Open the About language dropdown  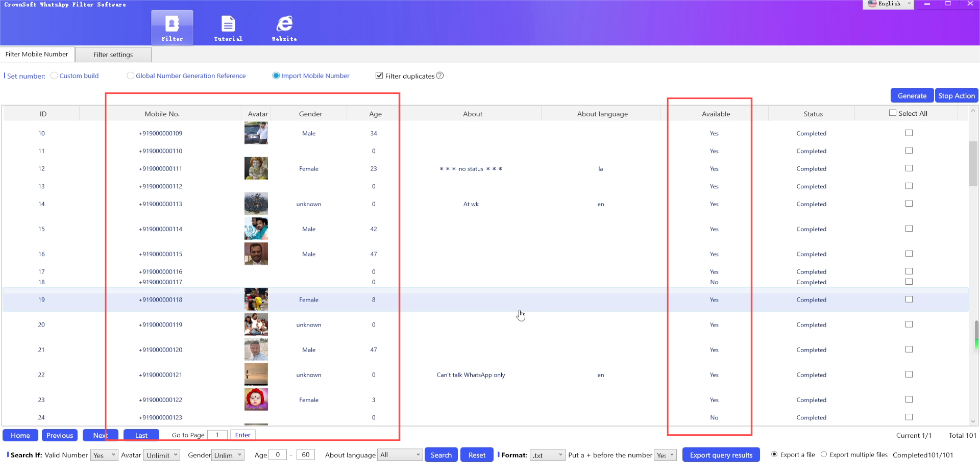(x=400, y=455)
